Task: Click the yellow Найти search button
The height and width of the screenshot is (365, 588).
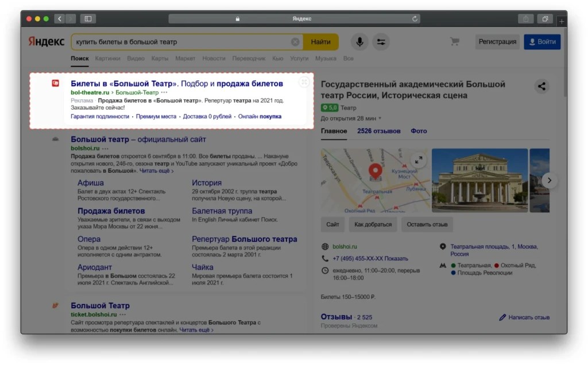Action: (x=320, y=42)
